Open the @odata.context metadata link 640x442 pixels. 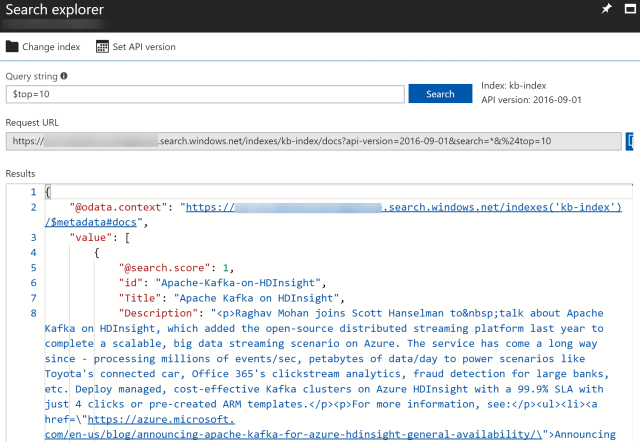pos(400,207)
